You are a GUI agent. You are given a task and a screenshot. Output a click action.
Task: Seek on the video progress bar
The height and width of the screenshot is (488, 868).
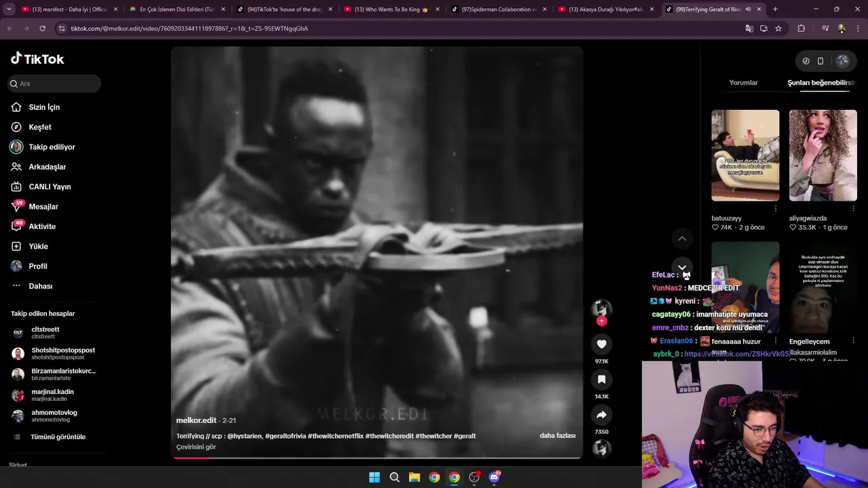coord(377,457)
